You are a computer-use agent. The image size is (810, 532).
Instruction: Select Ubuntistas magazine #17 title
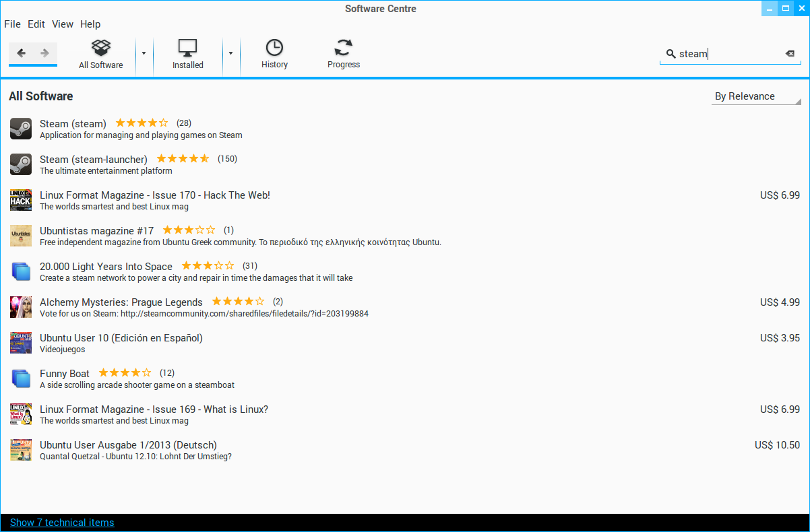(x=96, y=231)
